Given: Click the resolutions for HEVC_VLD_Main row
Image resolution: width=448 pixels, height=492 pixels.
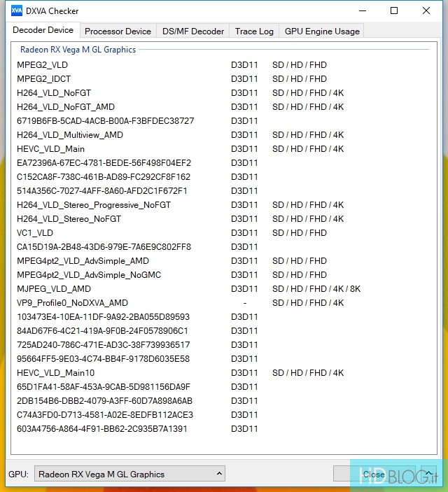Looking at the screenshot, I should click(x=308, y=149).
